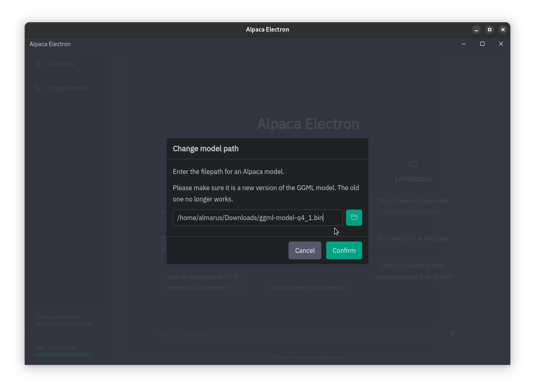535x392 pixels.
Task: Click the trash icon beside Clear chat
Action: tap(38, 64)
